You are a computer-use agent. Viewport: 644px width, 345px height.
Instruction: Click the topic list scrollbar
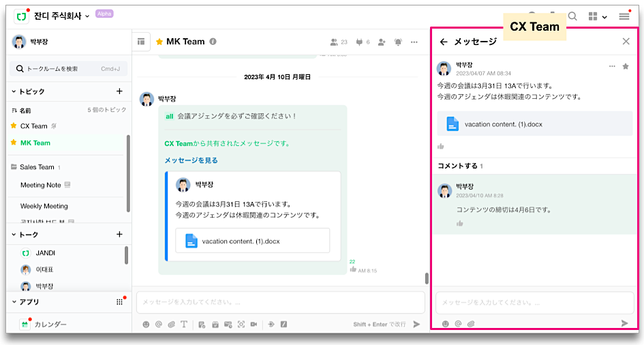128,173
